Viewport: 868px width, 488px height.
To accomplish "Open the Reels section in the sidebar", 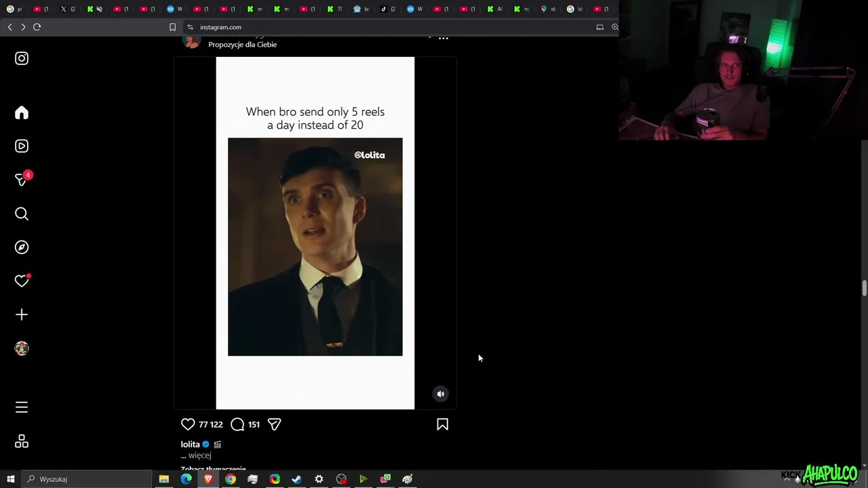I will click(22, 146).
